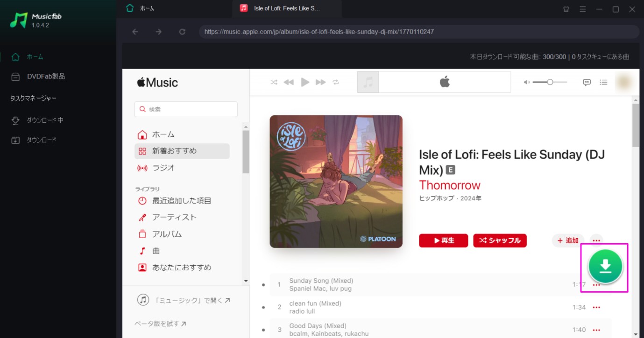Open アーティスト in library
Image resolution: width=644 pixels, height=338 pixels.
point(182,218)
